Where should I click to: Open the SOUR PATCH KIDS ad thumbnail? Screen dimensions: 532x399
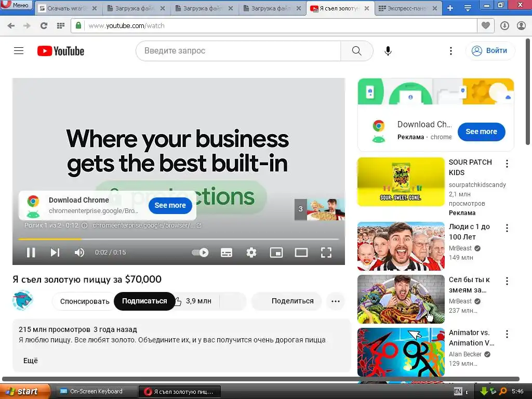tap(401, 182)
